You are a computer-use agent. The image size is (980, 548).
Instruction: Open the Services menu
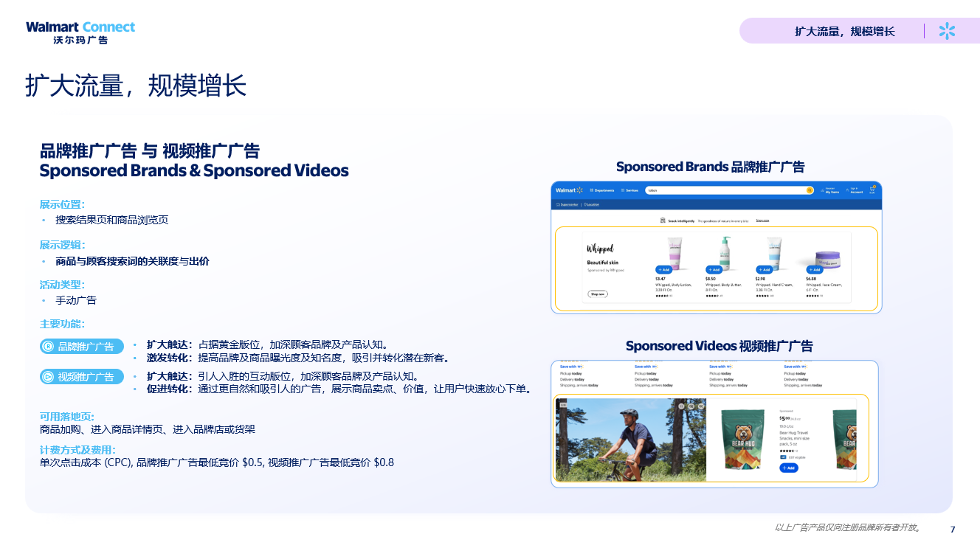(629, 190)
